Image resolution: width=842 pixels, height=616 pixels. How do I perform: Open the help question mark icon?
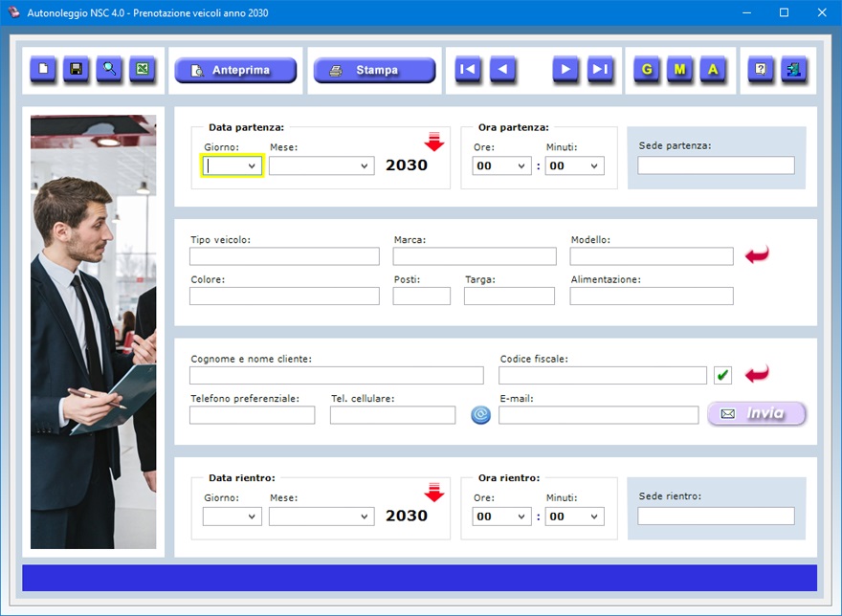761,70
